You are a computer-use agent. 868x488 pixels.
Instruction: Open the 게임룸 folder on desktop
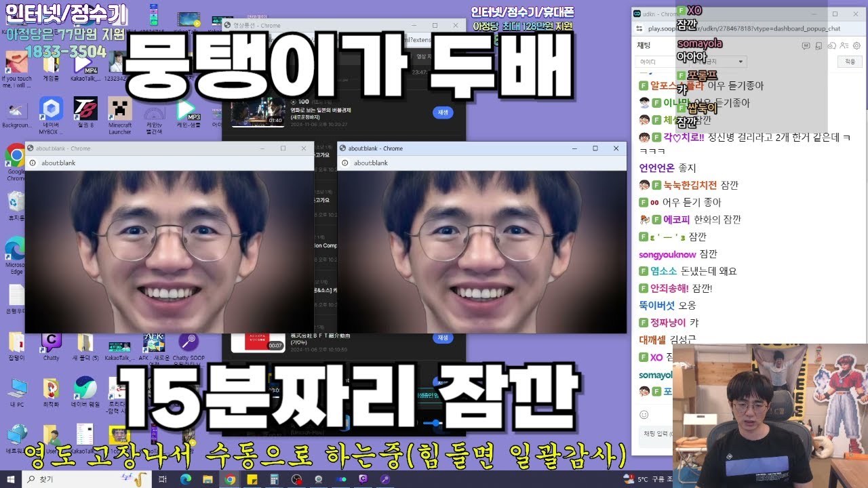51,68
